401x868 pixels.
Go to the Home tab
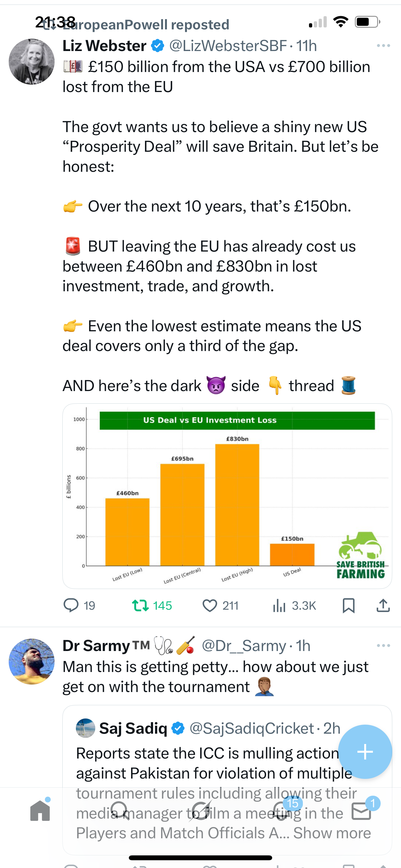(40, 811)
